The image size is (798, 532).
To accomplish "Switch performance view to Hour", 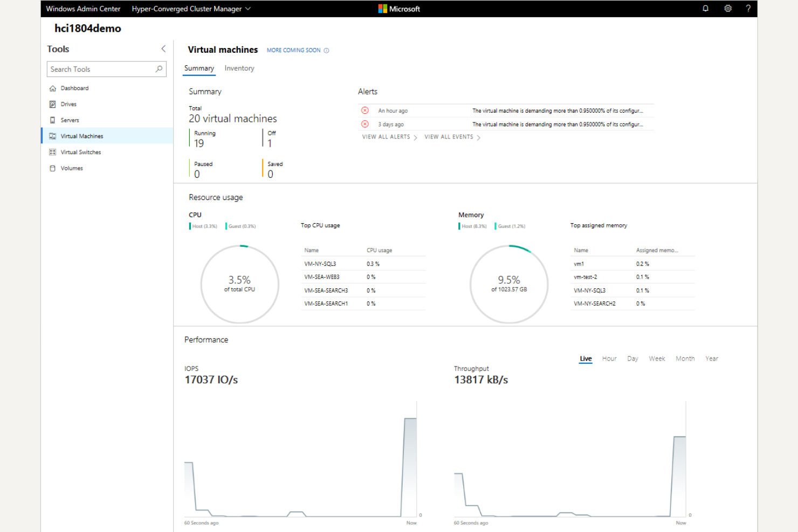I will click(x=609, y=358).
